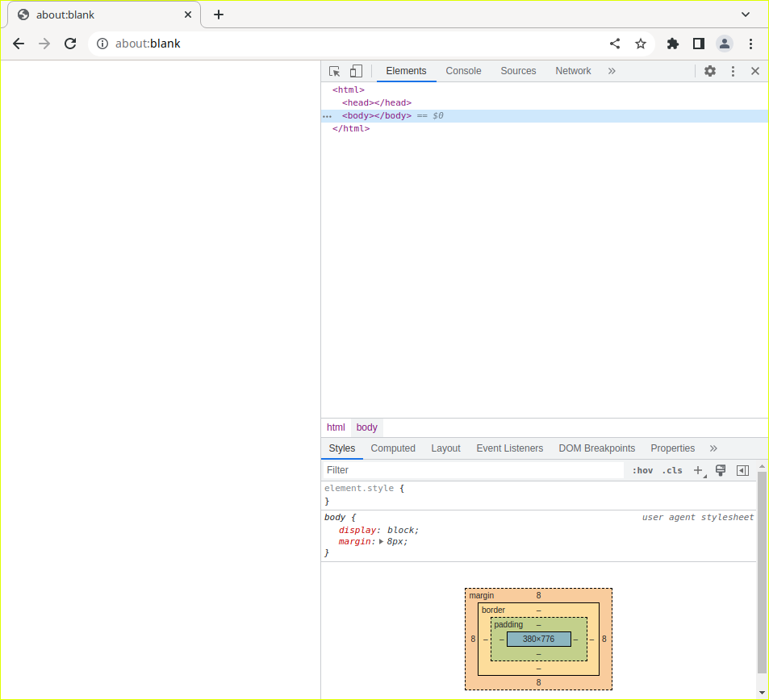Viewport: 769px width, 700px height.
Task: Close the about:blank tab
Action: point(188,15)
